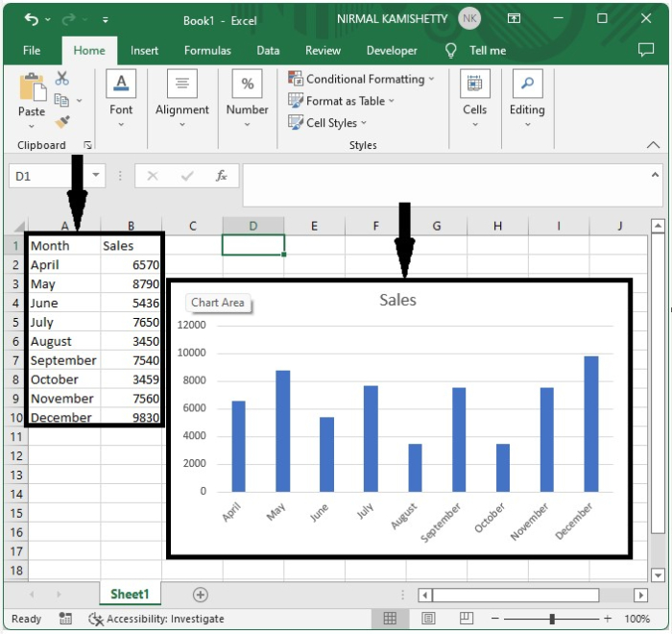Click the Redo arrow icon
672x634 pixels.
[68, 19]
